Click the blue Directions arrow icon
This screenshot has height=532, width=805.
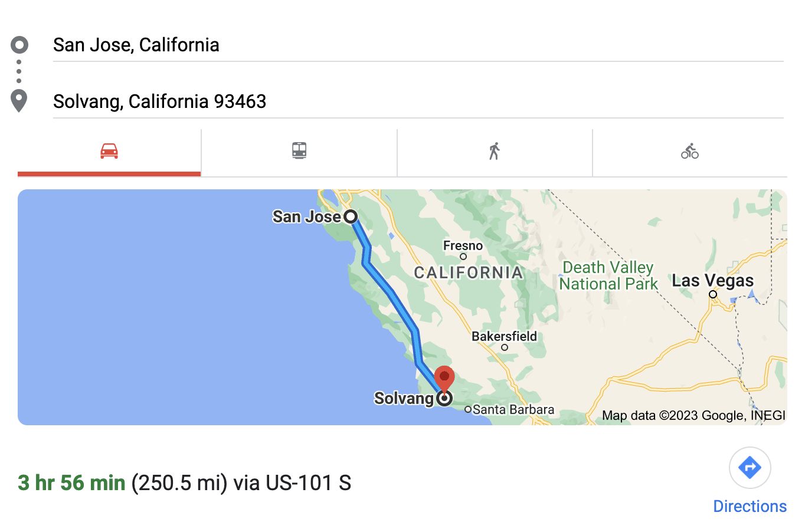tap(750, 468)
